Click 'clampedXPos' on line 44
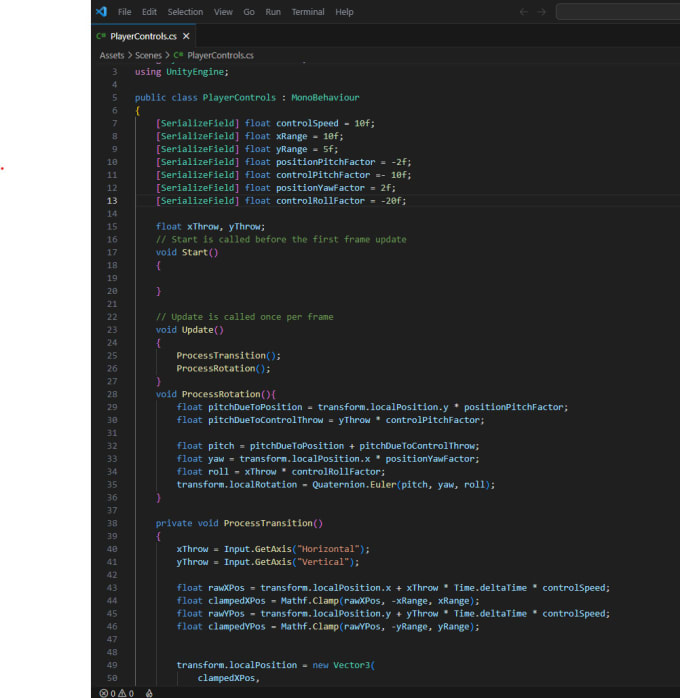Viewport: 680px width, 698px height. click(x=236, y=601)
